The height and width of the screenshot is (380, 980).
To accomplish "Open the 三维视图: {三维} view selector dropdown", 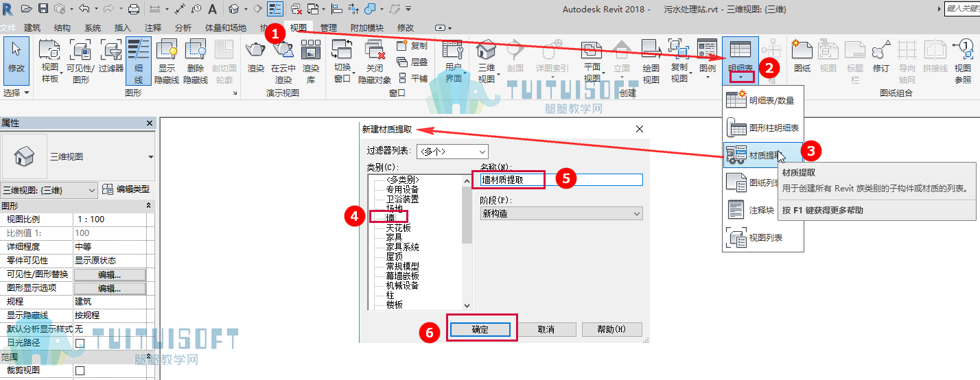I will (x=49, y=190).
